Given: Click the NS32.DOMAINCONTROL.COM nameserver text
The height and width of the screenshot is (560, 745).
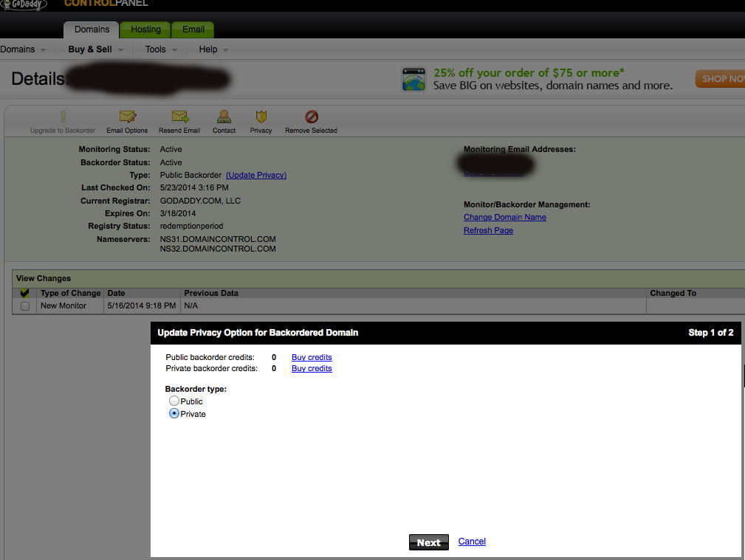Looking at the screenshot, I should 218,249.
